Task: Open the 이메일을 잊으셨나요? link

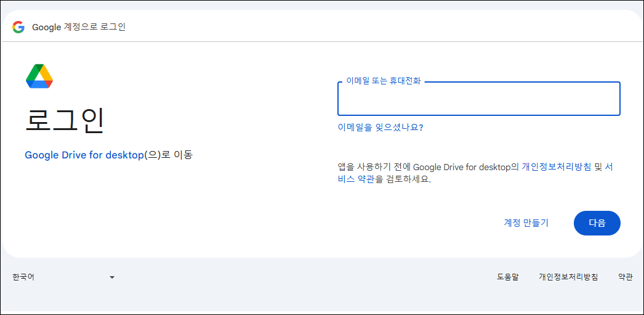Action: pos(380,128)
